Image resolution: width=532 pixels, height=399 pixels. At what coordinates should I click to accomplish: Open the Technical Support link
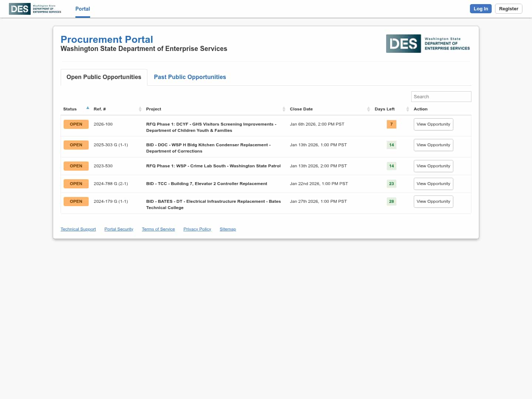(78, 229)
